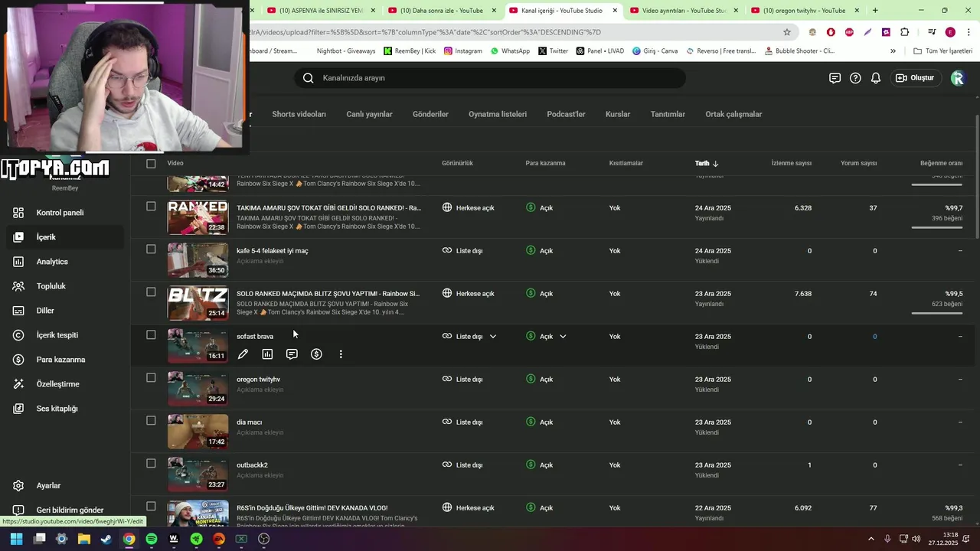Open three-dot options for sofast brava

tap(341, 354)
